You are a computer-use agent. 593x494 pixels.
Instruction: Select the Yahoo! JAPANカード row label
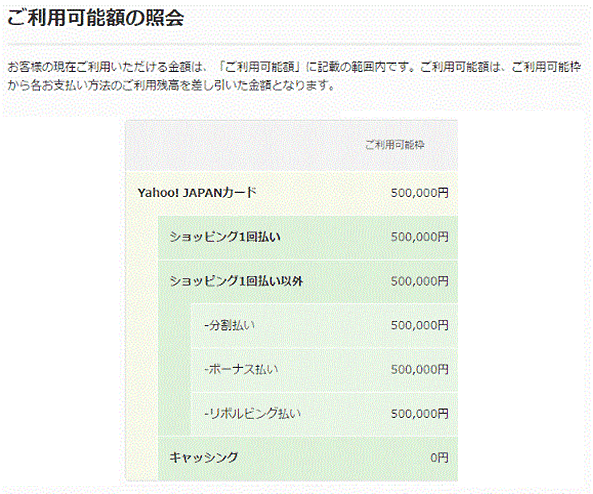(x=197, y=193)
